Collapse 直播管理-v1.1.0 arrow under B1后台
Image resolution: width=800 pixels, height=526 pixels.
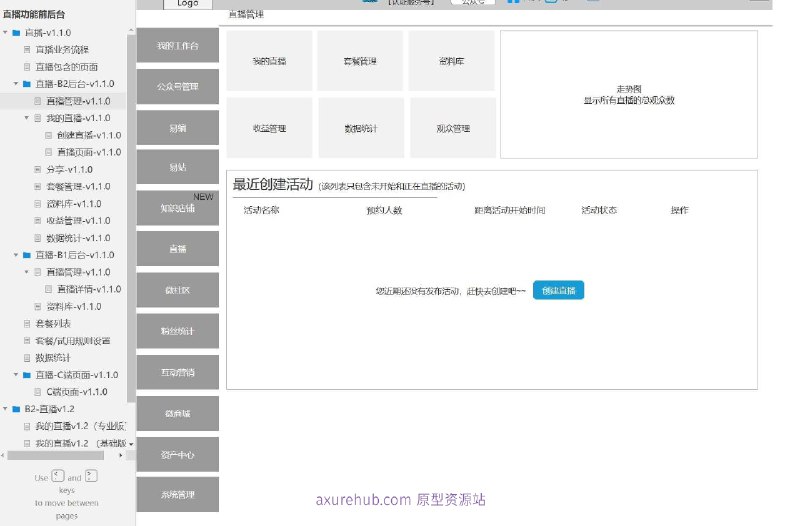(x=27, y=272)
